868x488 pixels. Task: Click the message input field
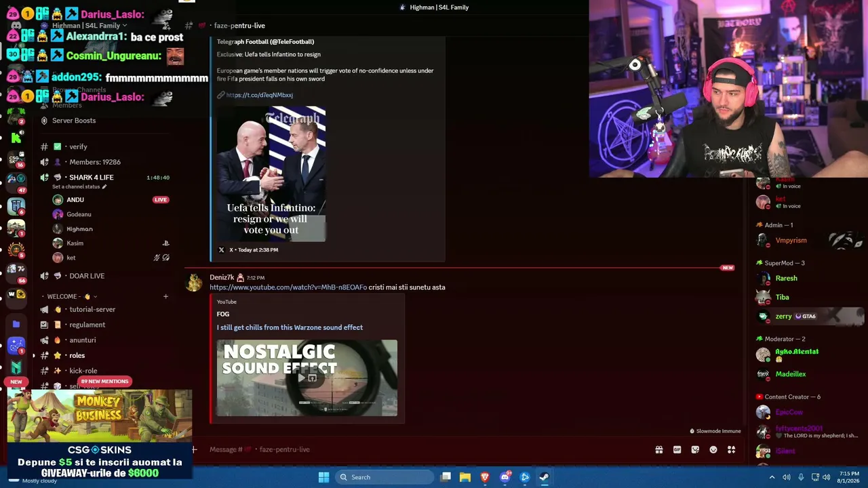(427, 449)
